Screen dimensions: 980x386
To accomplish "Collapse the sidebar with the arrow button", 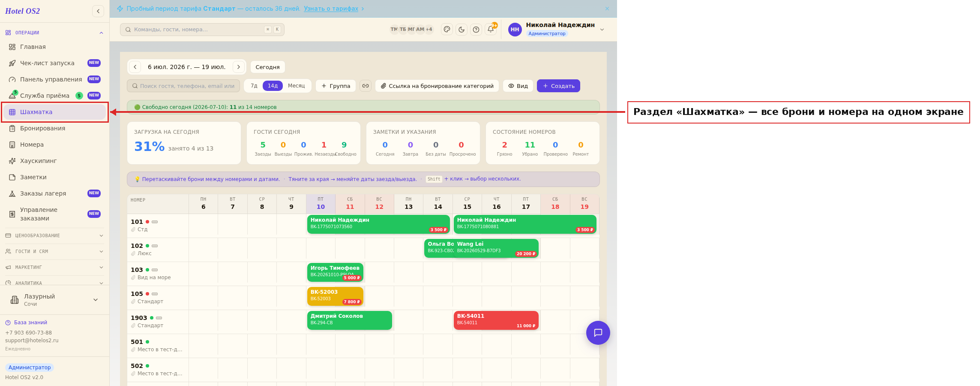I will (x=98, y=11).
